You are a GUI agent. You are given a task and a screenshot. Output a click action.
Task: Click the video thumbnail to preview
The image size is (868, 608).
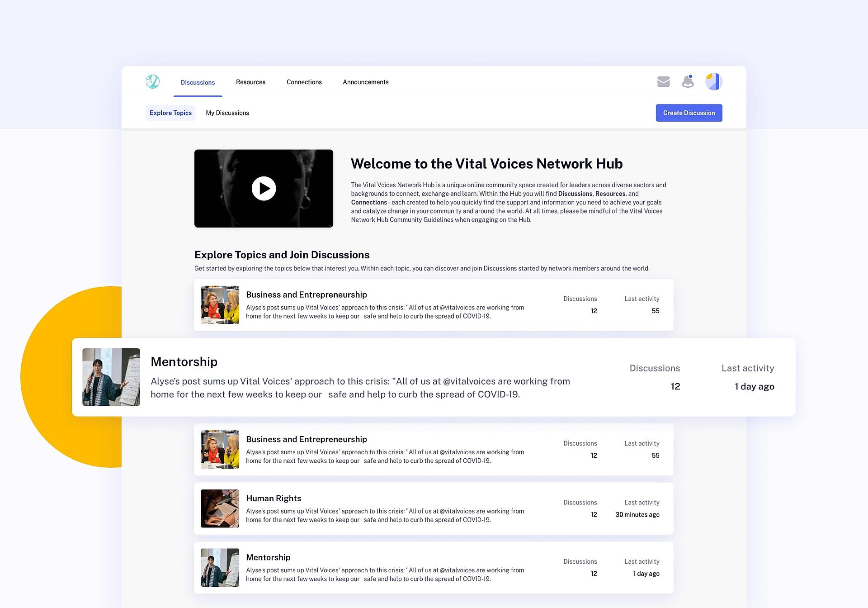click(x=264, y=188)
